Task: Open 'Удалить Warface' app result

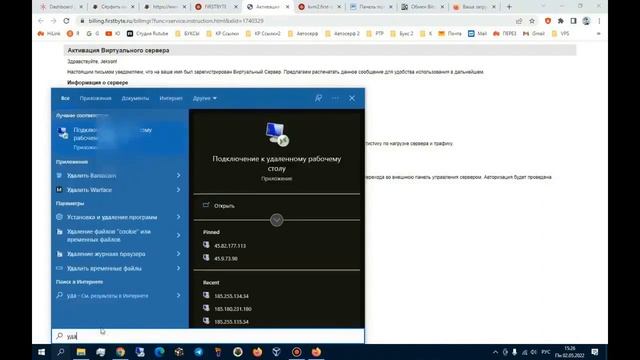Action: point(89,190)
